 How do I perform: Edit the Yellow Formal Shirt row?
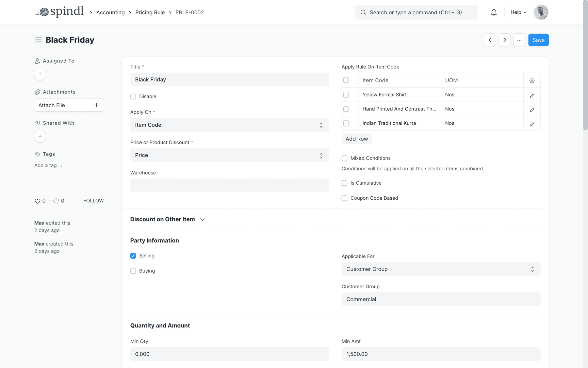(x=532, y=95)
